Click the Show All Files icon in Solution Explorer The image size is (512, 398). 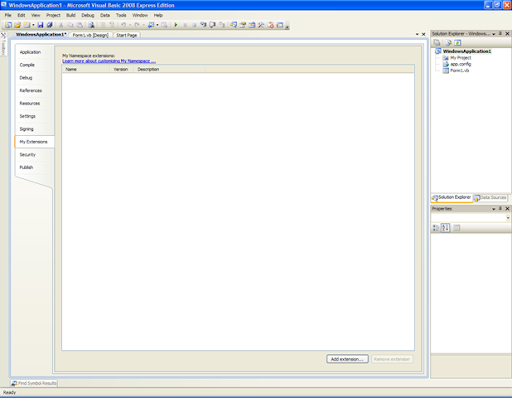pyautogui.click(x=448, y=43)
